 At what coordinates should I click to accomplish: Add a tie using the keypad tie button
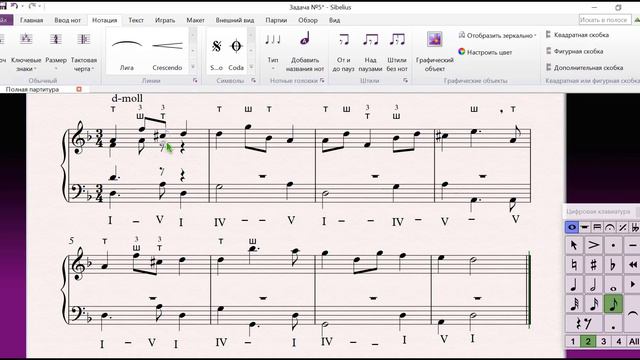(x=632, y=314)
